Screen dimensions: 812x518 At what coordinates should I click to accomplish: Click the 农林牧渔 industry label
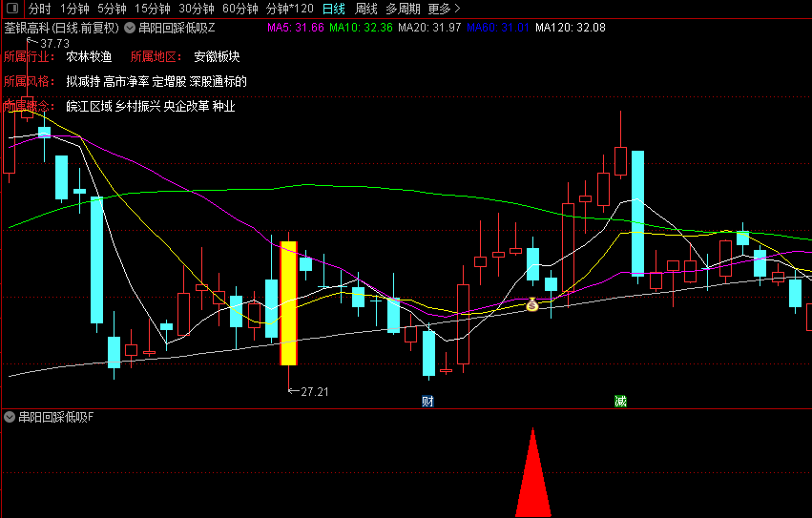point(89,56)
